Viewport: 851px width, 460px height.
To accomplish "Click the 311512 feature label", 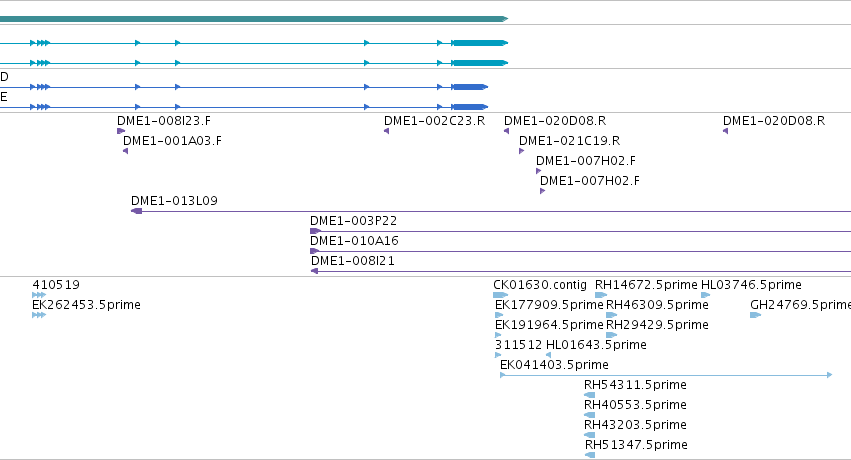I will pyautogui.click(x=518, y=345).
